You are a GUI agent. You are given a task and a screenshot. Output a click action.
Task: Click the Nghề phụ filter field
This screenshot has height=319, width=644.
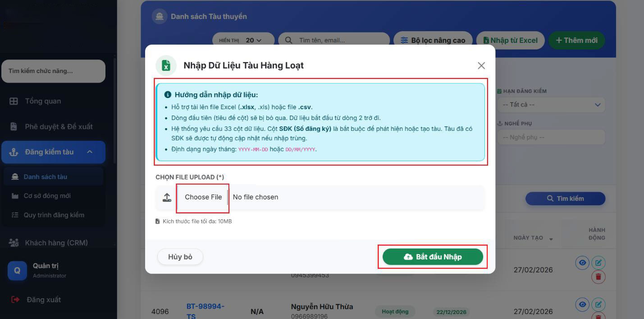(551, 137)
